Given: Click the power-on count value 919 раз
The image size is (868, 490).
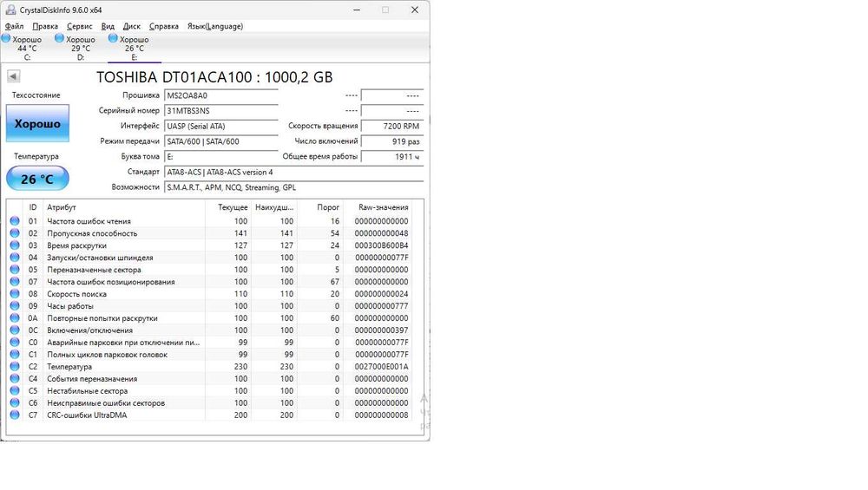Looking at the screenshot, I should click(392, 141).
